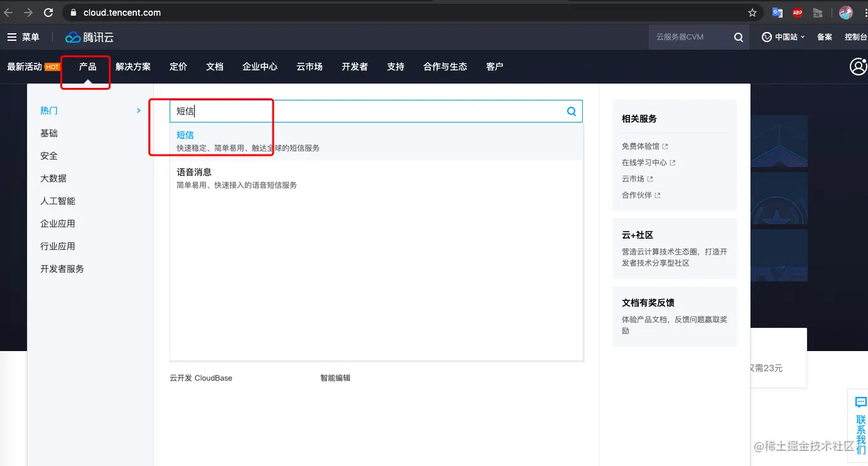Open the external icon beside 免费体验馆
The width and height of the screenshot is (868, 466).
click(x=665, y=146)
